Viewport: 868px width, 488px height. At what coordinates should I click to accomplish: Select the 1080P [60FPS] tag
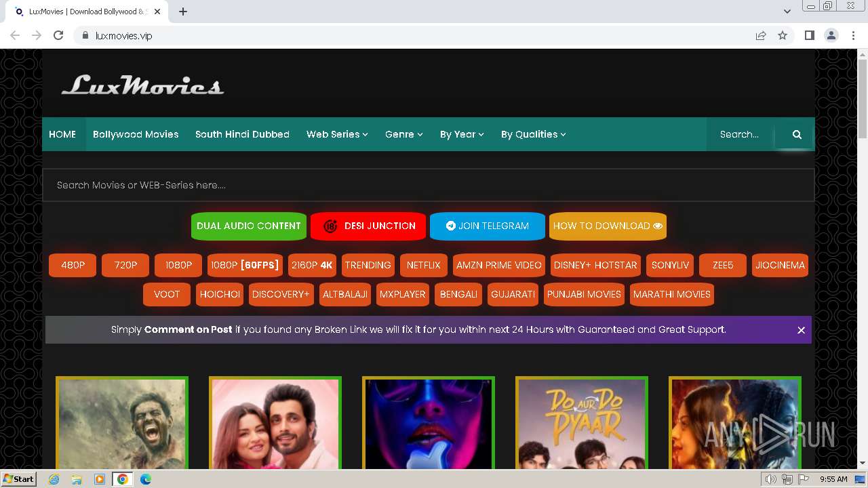point(245,265)
